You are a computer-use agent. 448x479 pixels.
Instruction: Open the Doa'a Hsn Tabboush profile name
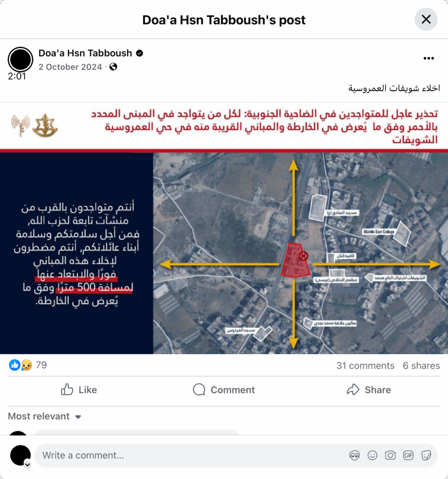tap(85, 53)
